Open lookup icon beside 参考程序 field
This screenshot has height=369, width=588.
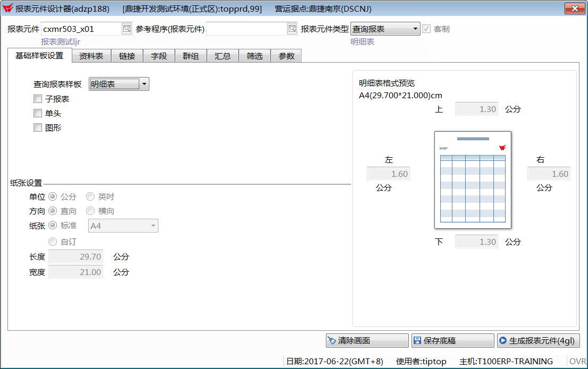[x=292, y=29]
